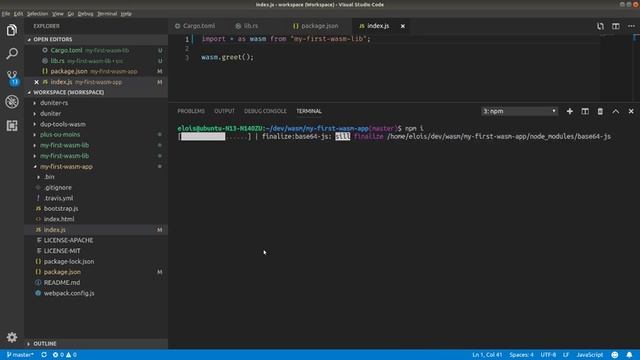The width and height of the screenshot is (640, 360).
Task: Open the Terminal menu
Action: [x=107, y=14]
